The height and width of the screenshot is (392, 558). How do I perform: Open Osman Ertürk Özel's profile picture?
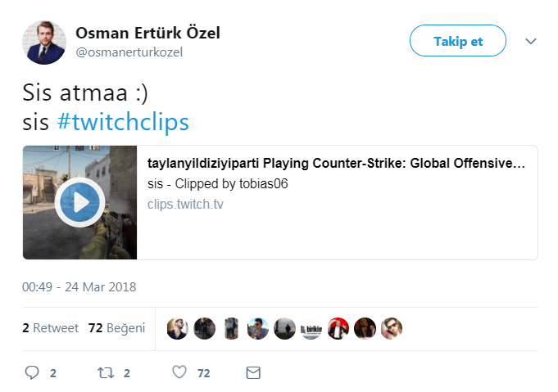(43, 42)
